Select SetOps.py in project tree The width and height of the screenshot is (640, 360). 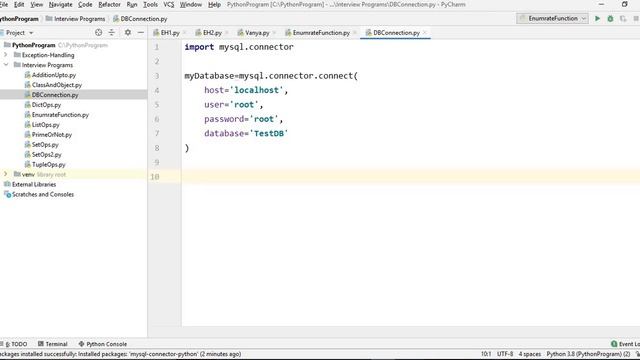click(45, 144)
